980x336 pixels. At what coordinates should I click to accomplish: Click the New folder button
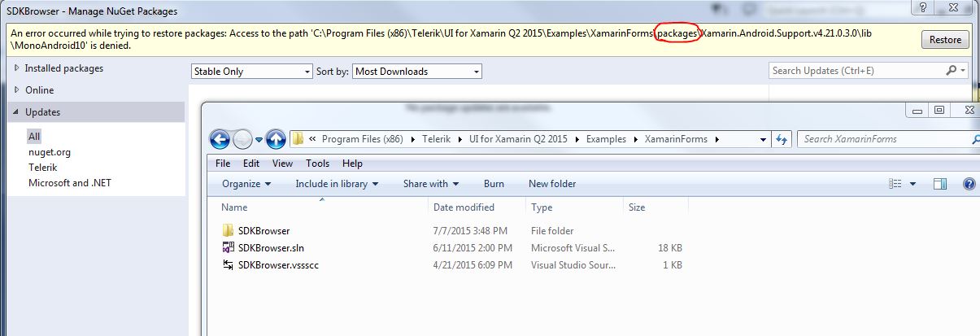point(552,184)
